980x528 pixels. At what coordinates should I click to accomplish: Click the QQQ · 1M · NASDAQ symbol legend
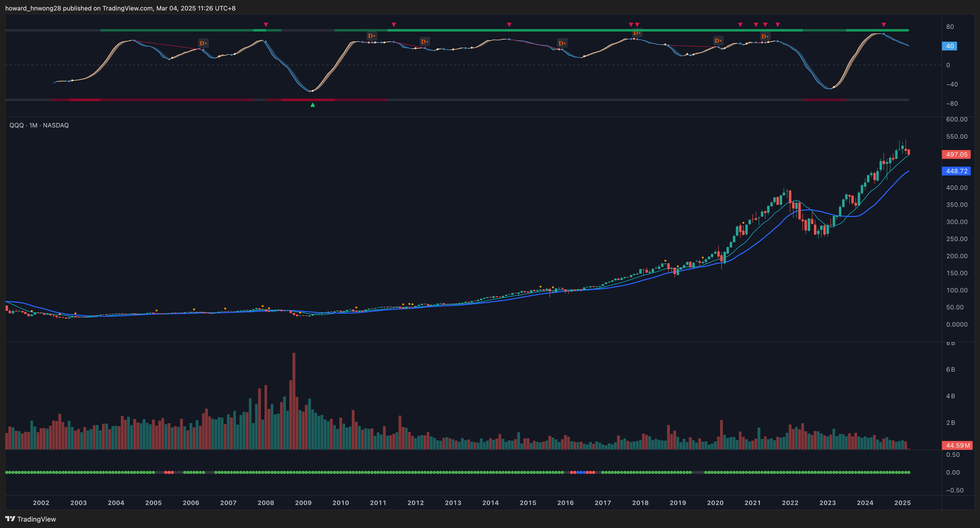39,125
